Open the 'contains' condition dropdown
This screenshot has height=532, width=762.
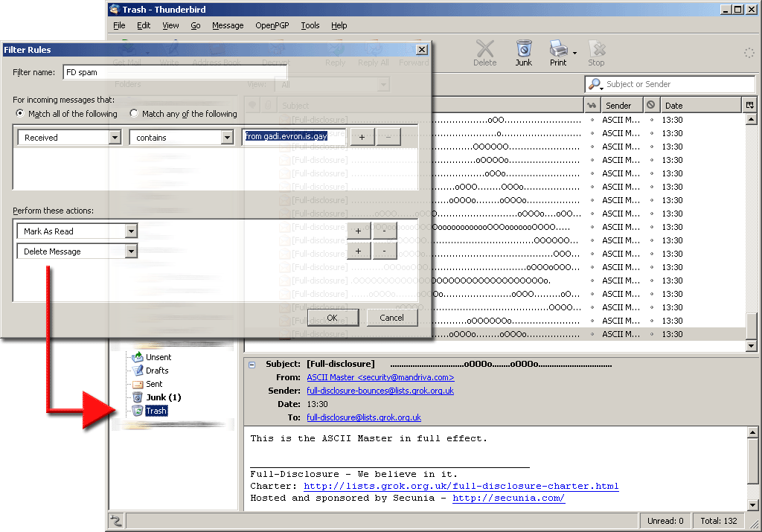[227, 138]
